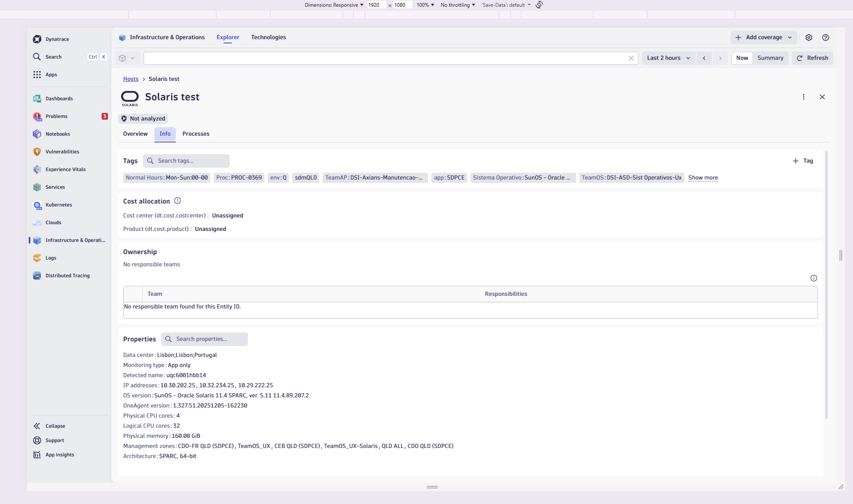Image resolution: width=853 pixels, height=504 pixels.
Task: Show more tags for Solaris test
Action: [702, 177]
